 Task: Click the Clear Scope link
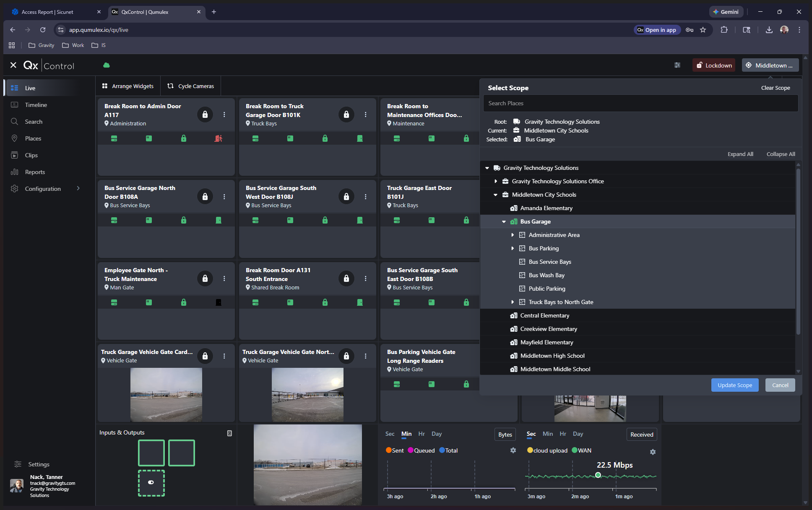(x=775, y=88)
